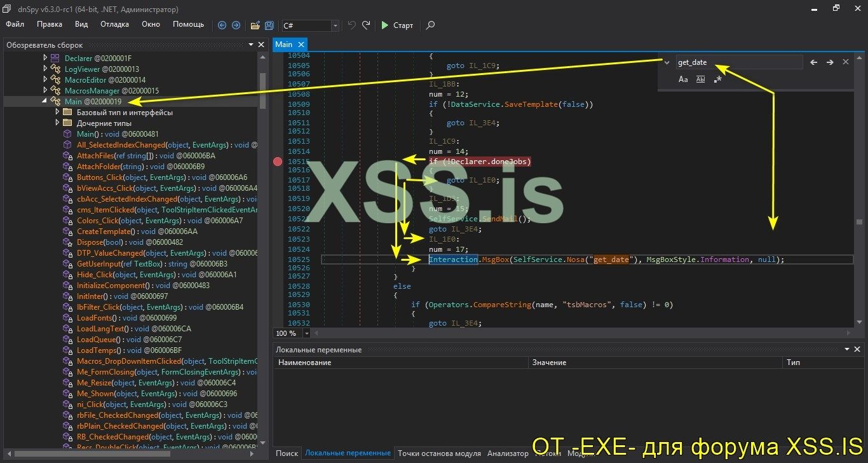Image resolution: width=868 pixels, height=463 pixels.
Task: Expand the find bar replace chevron
Action: pos(667,62)
